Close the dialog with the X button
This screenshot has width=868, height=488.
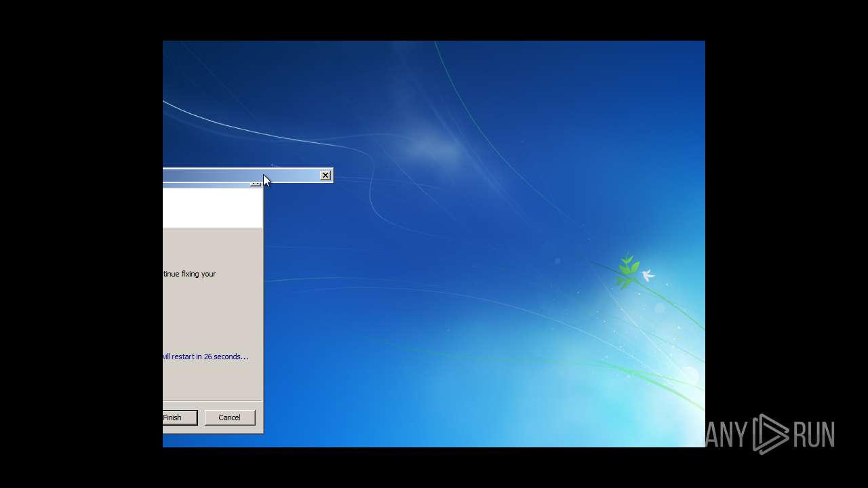pyautogui.click(x=325, y=176)
